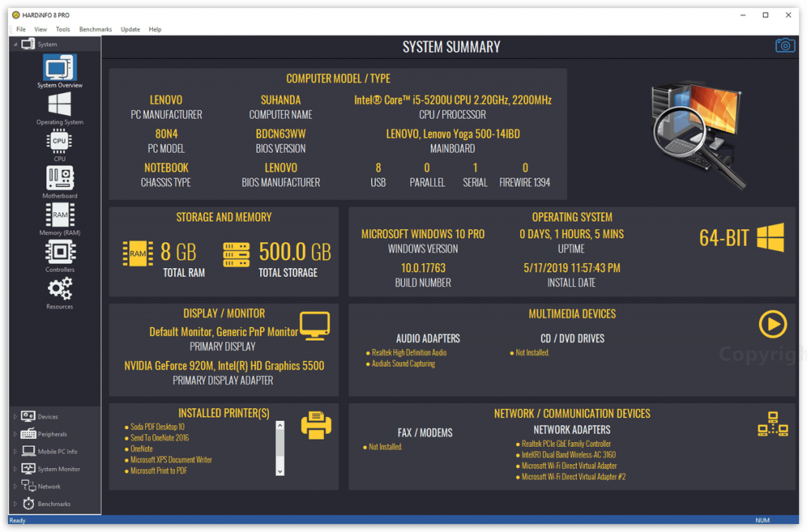Select the Operating System Windows icon
The image size is (807, 532).
[x=60, y=105]
